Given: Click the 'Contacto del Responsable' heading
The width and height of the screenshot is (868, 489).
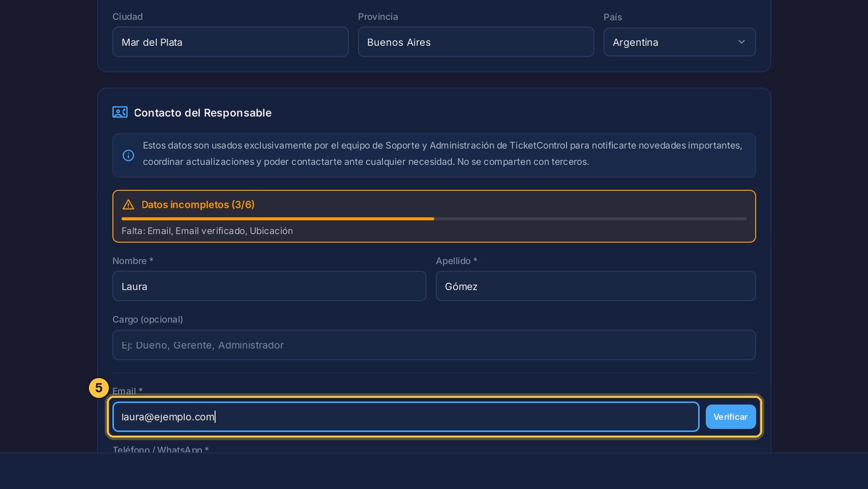Looking at the screenshot, I should coord(203,113).
